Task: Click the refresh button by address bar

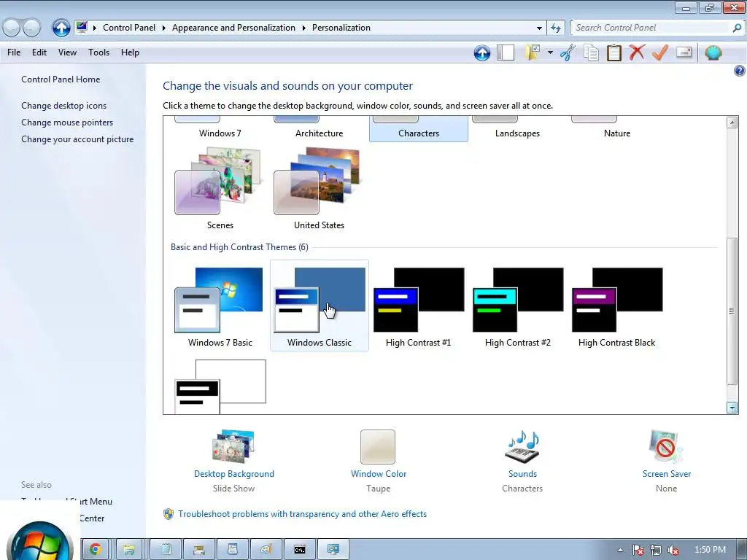Action: (555, 28)
